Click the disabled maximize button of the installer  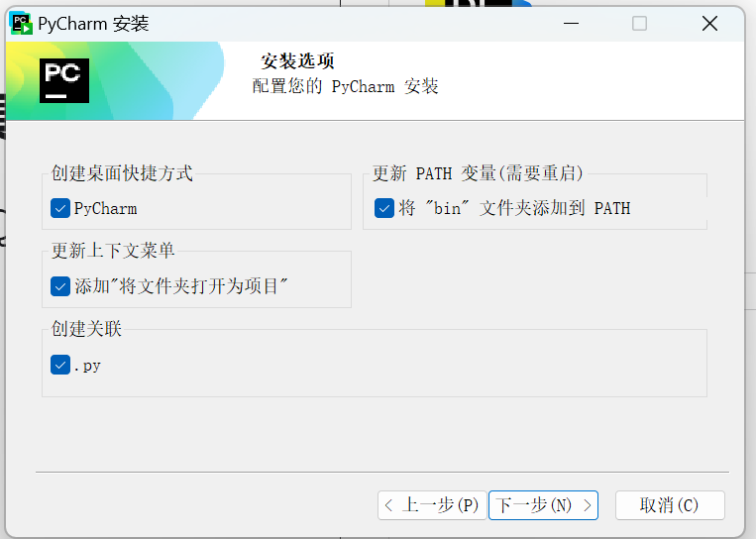pyautogui.click(x=640, y=23)
